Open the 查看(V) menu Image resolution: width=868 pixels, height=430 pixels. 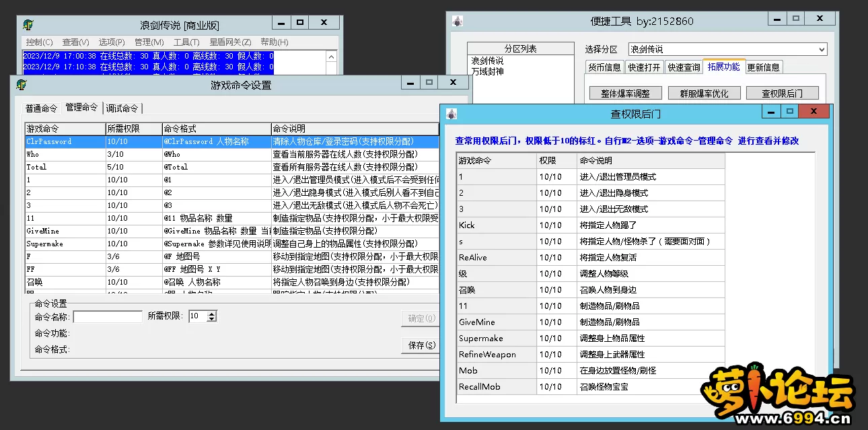click(75, 42)
